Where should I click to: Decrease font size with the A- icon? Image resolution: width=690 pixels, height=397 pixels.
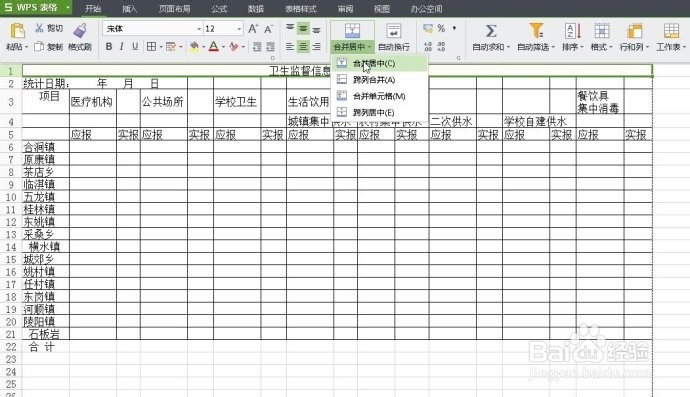268,29
